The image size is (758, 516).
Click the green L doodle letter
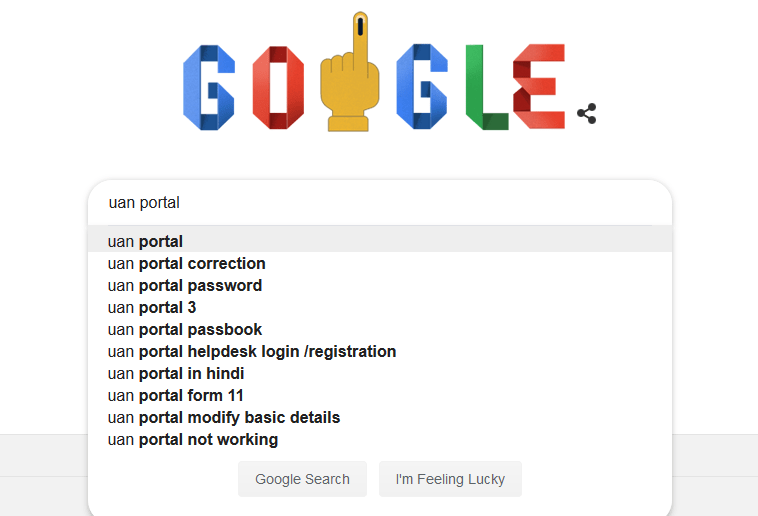487,88
